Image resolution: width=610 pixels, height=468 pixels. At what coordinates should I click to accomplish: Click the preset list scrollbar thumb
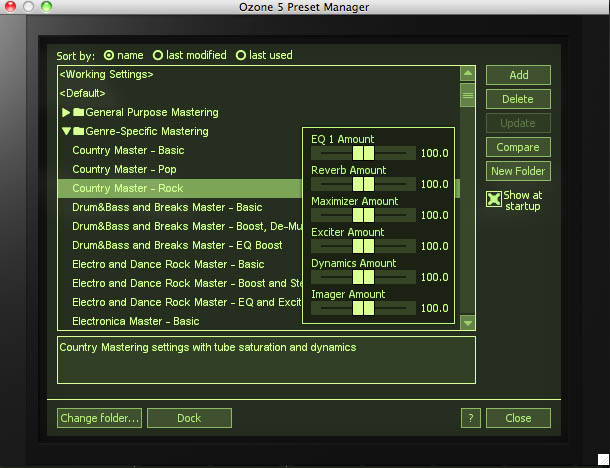click(467, 94)
